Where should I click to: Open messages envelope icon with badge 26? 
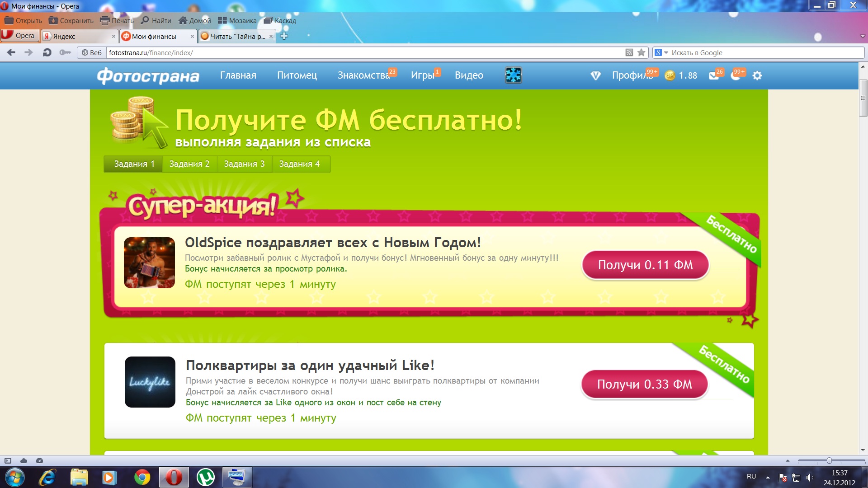point(714,75)
